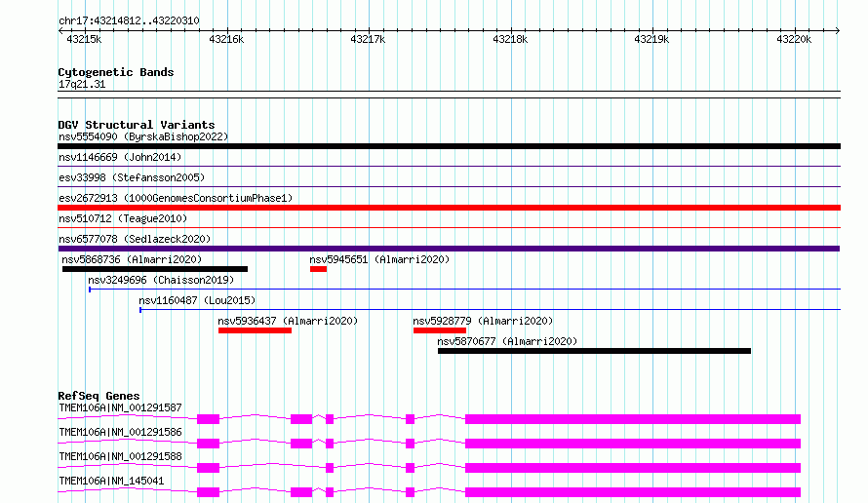Click the nsv1160487 (Lou2015) label
Viewport: 868px width, 503px height.
coord(197,300)
